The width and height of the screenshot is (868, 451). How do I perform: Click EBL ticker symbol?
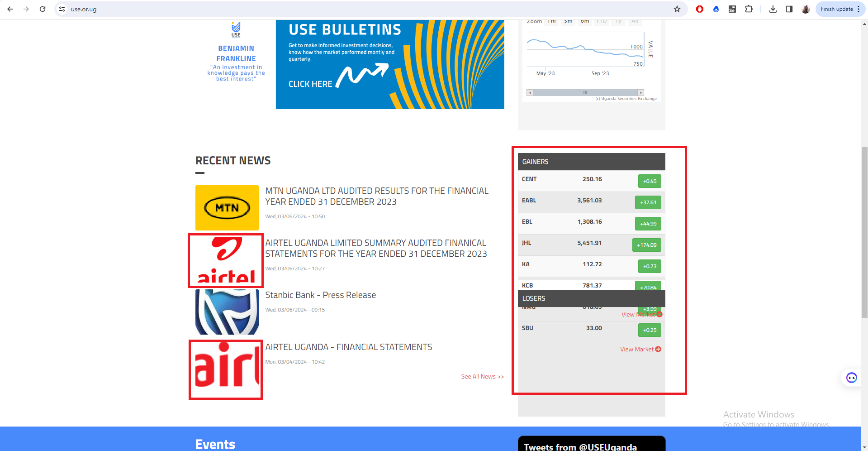527,222
